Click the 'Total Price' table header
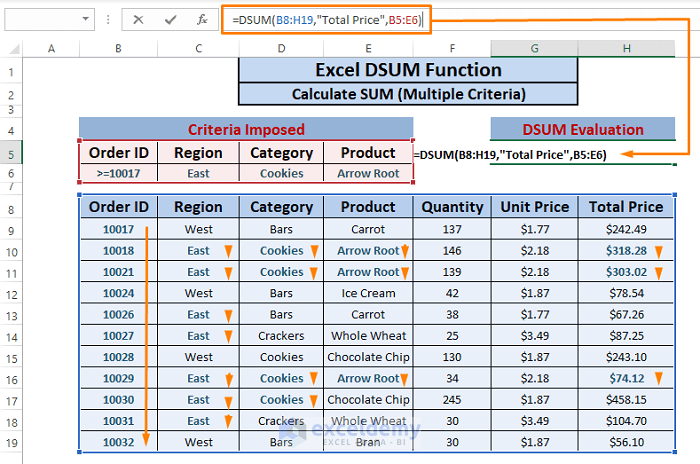Image resolution: width=700 pixels, height=464 pixels. click(626, 207)
